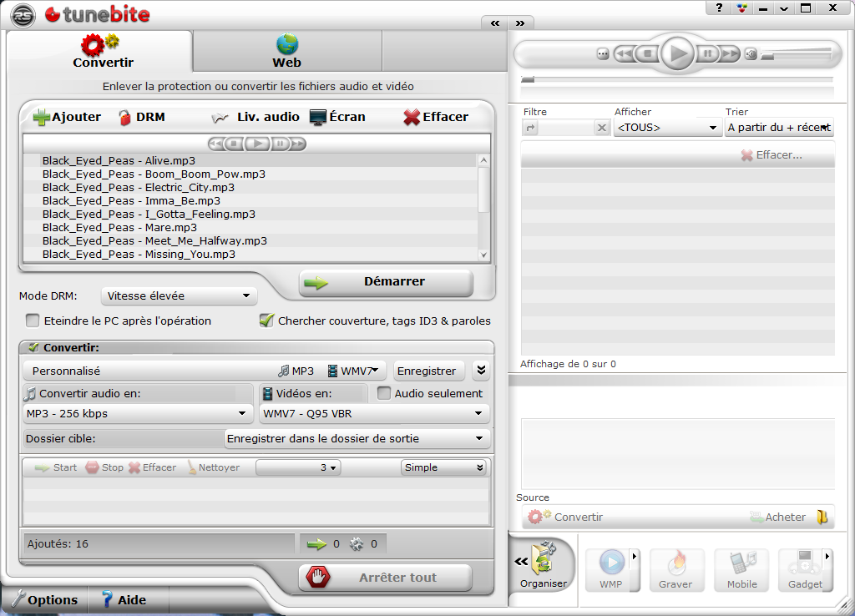
Task: Click the Effacer red X in file toolbar
Action: pyautogui.click(x=412, y=117)
